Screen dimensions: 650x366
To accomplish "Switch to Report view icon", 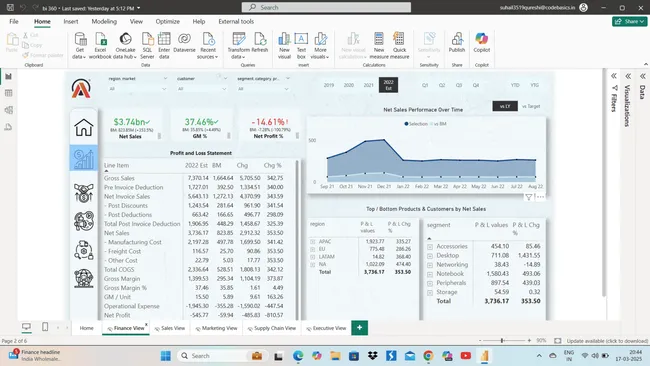I will (x=8, y=76).
